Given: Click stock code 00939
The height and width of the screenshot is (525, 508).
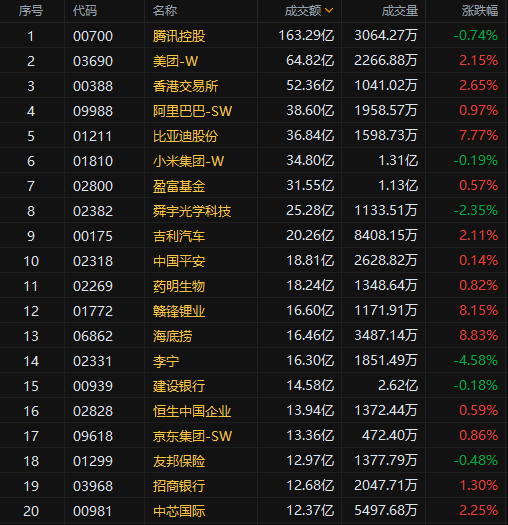Looking at the screenshot, I should 93,386.
